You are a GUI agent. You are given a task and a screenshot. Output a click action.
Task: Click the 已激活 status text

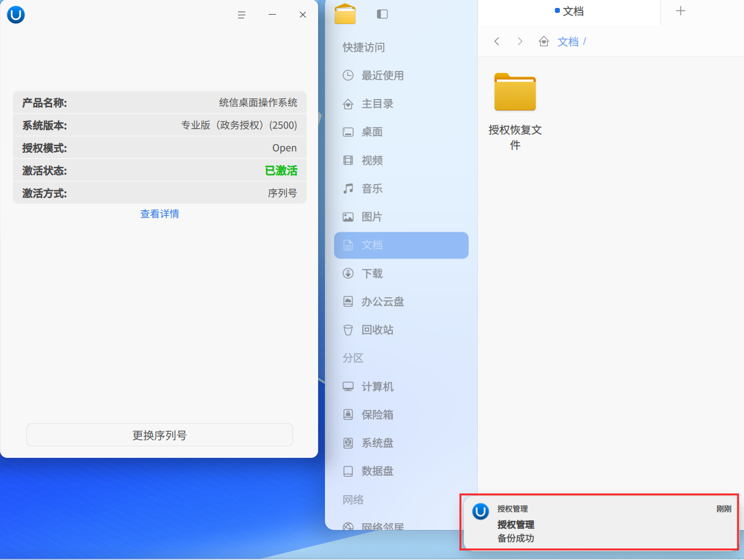281,171
